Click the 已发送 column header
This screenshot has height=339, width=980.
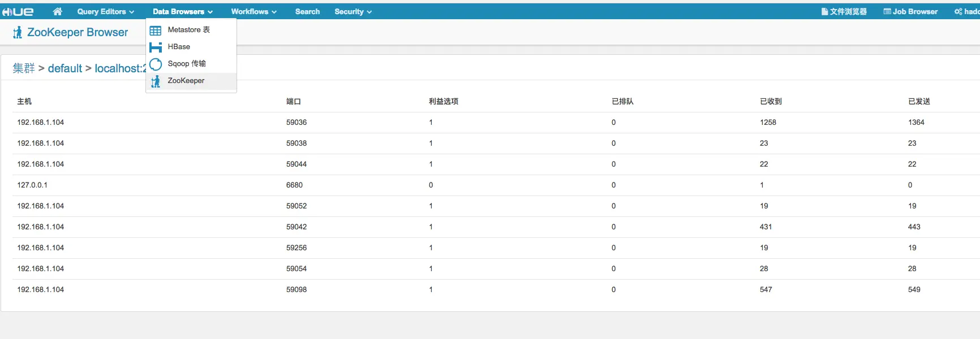[x=919, y=102]
